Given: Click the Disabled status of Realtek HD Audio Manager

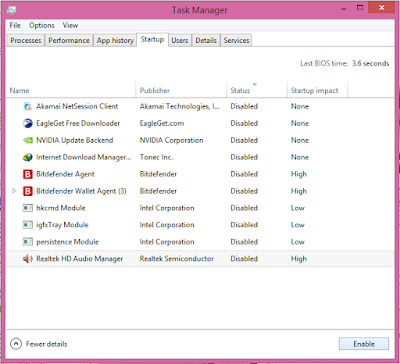Looking at the screenshot, I should [x=244, y=259].
